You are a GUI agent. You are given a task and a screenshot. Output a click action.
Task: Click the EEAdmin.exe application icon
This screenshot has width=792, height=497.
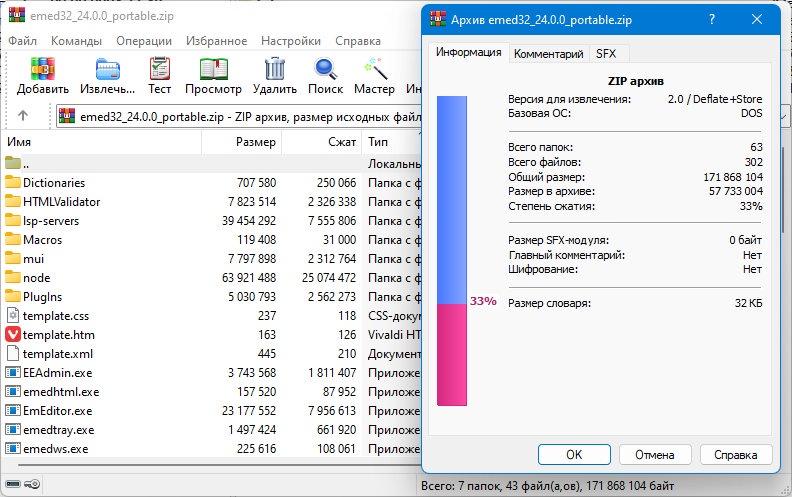(13, 373)
